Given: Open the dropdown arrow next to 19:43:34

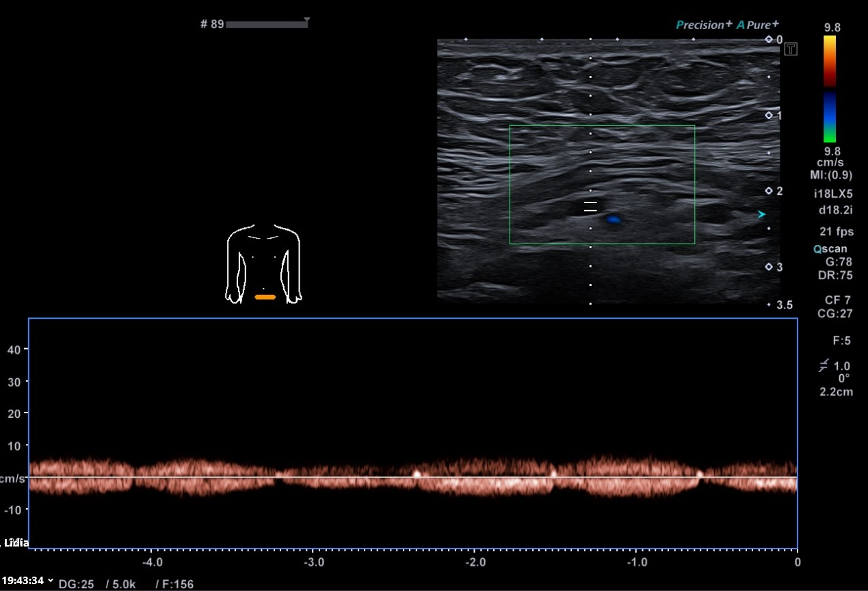Looking at the screenshot, I should (50, 580).
